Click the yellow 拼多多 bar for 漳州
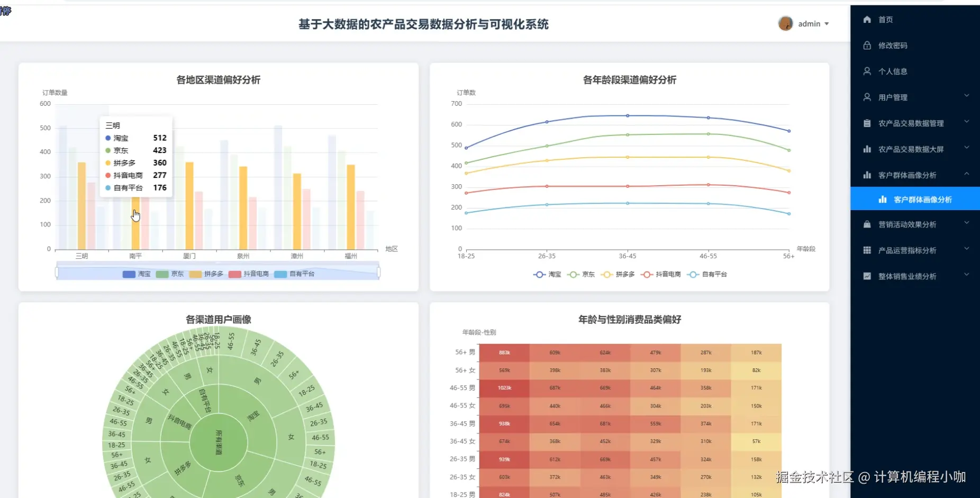The image size is (980, 498). (297, 211)
